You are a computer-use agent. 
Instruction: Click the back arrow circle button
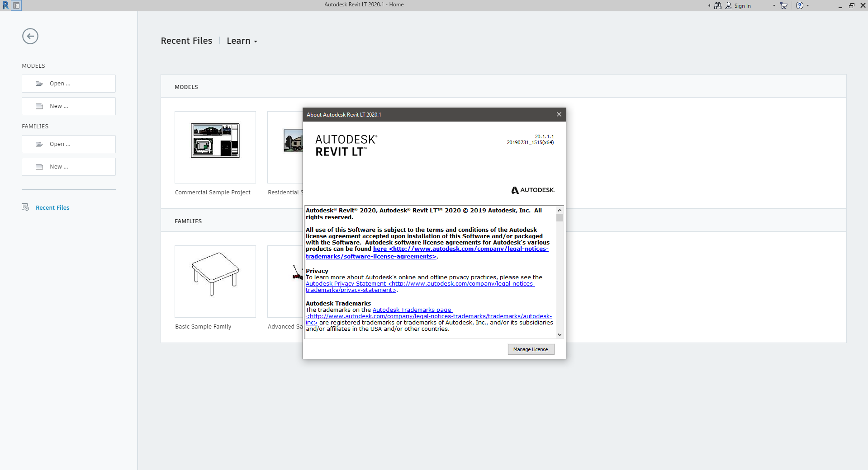point(30,36)
